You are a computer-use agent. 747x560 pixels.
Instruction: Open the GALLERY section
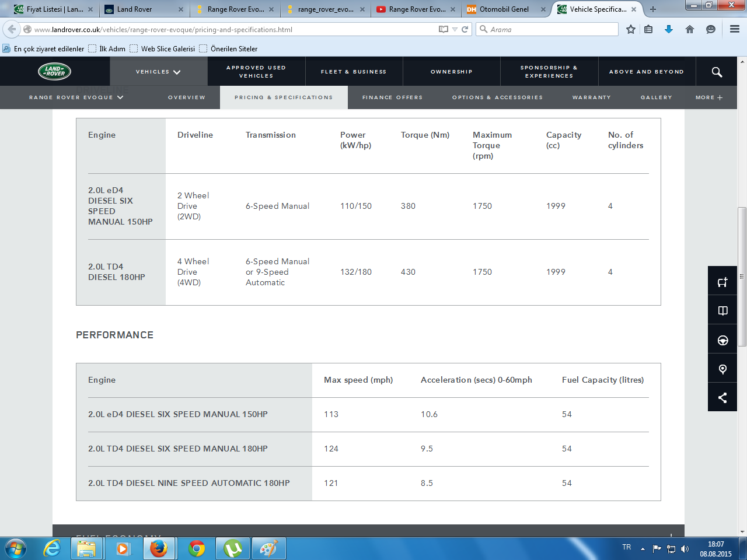click(657, 97)
